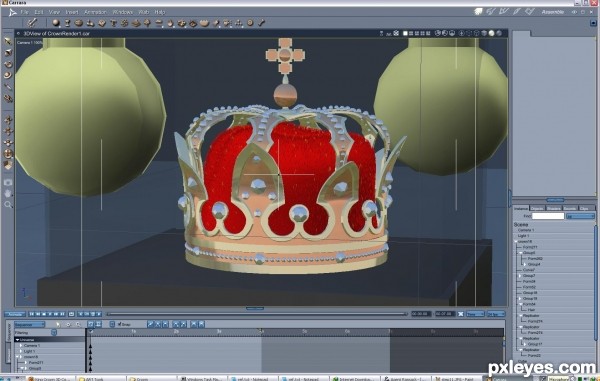Click the play button in playback controls

(50, 314)
